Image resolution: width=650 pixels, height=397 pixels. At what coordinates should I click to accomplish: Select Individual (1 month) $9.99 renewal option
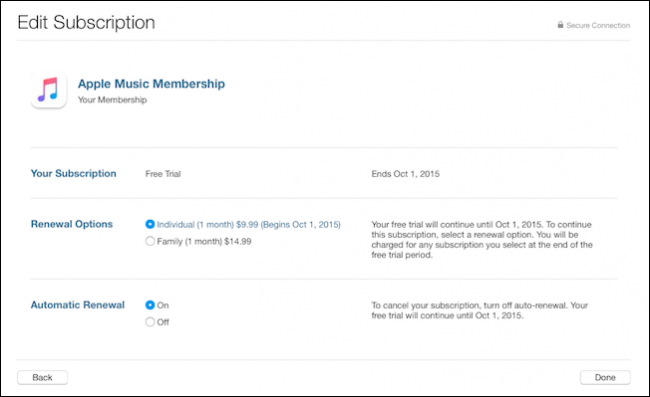pos(150,224)
